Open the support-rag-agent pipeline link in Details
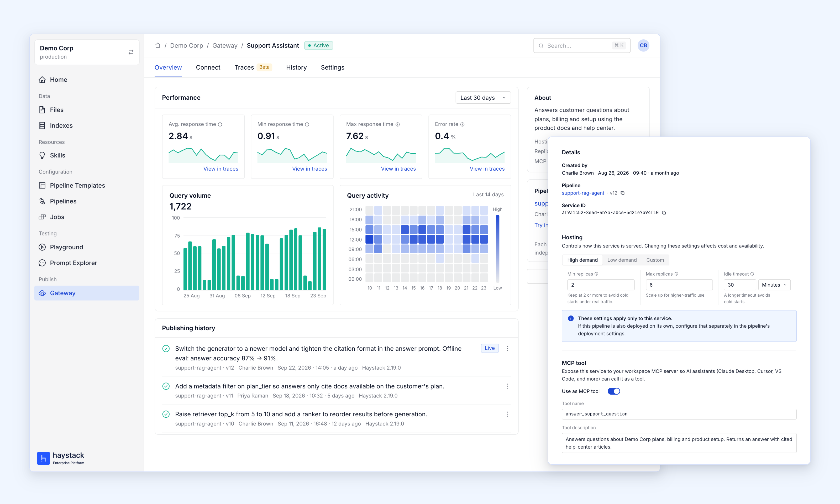This screenshot has width=840, height=504. click(583, 193)
